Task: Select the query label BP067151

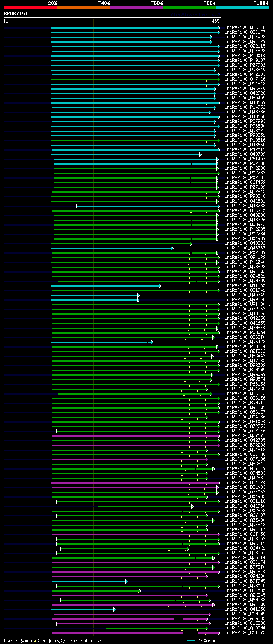Action: tap(16, 14)
